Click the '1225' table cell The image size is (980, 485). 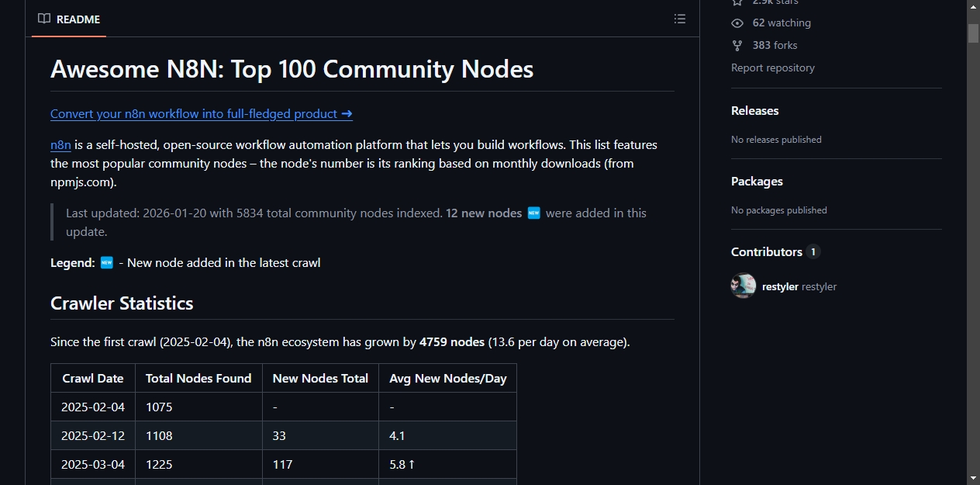[198, 464]
